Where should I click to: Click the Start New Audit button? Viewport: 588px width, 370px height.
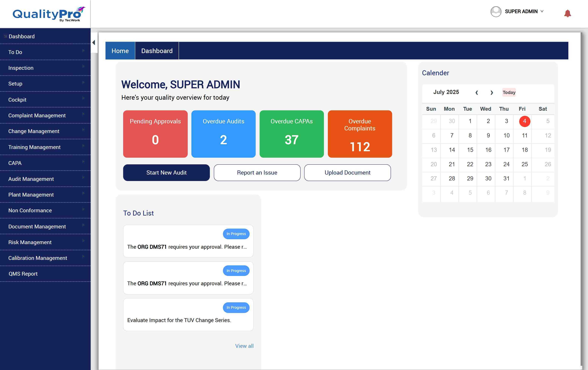[x=166, y=173]
